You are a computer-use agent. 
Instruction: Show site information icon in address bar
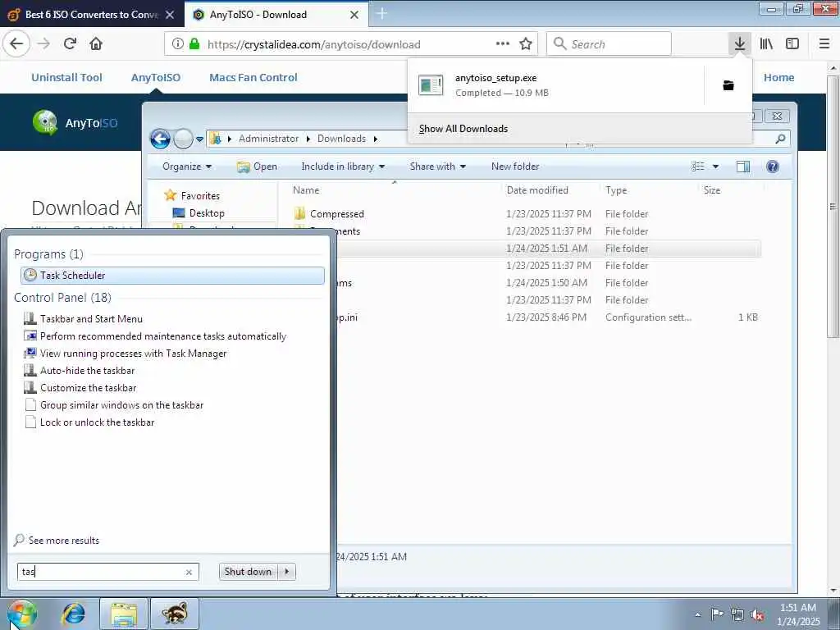point(178,44)
